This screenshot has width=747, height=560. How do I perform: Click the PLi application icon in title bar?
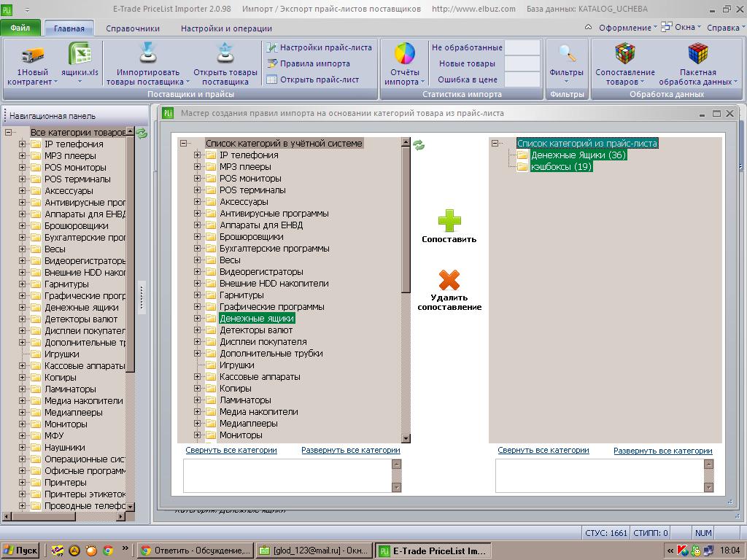[x=6, y=9]
